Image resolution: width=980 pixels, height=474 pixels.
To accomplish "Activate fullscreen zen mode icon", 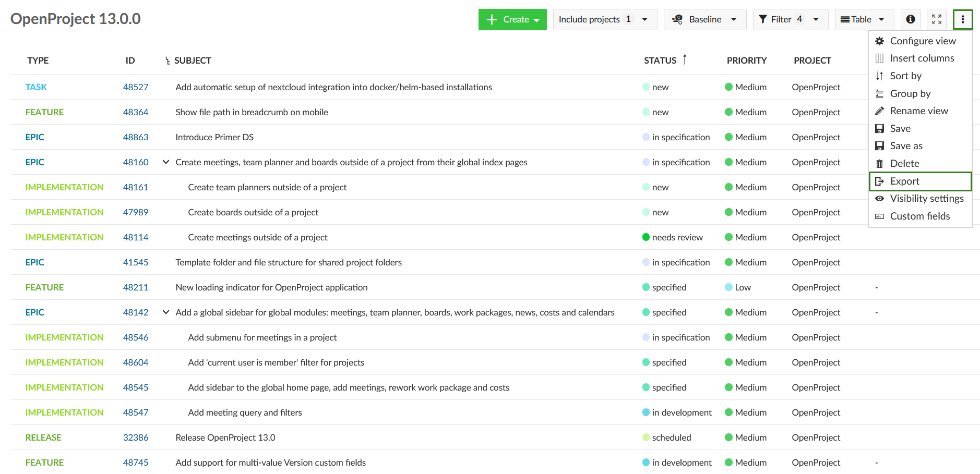I will coord(937,19).
